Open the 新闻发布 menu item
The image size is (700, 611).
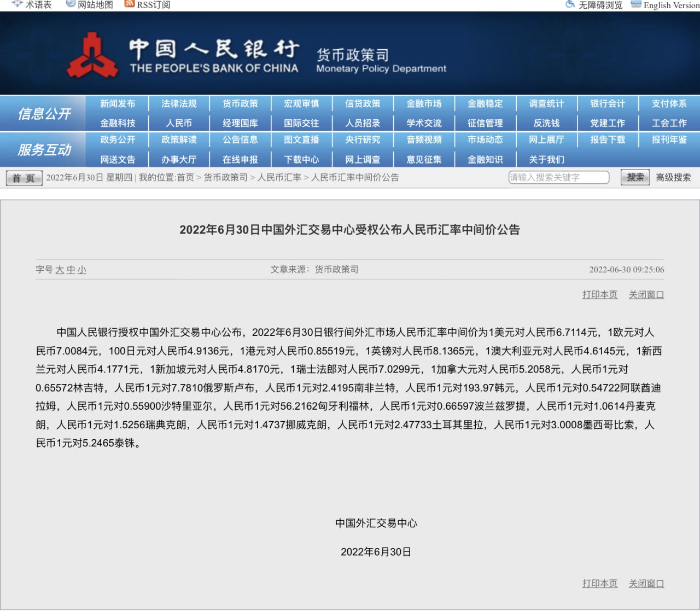point(118,103)
